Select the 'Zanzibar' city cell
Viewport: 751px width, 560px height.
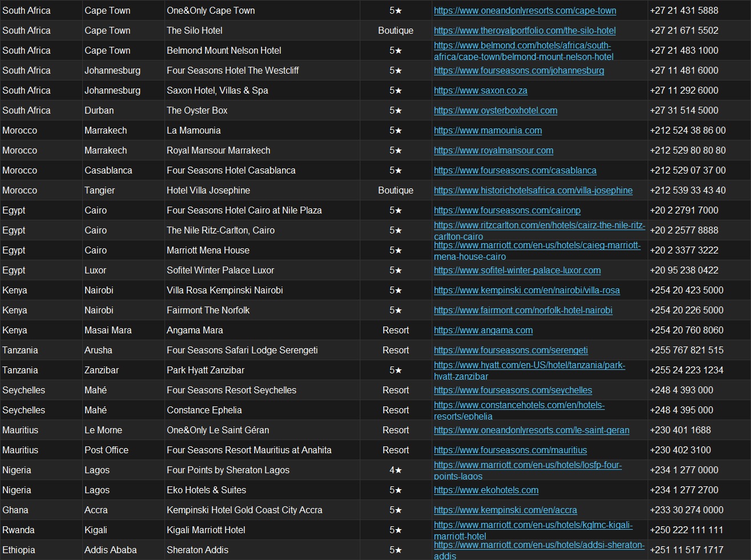point(123,370)
